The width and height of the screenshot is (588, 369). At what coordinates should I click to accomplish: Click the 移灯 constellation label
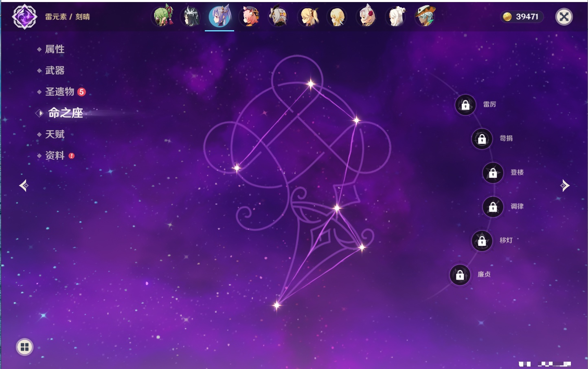pyautogui.click(x=506, y=241)
